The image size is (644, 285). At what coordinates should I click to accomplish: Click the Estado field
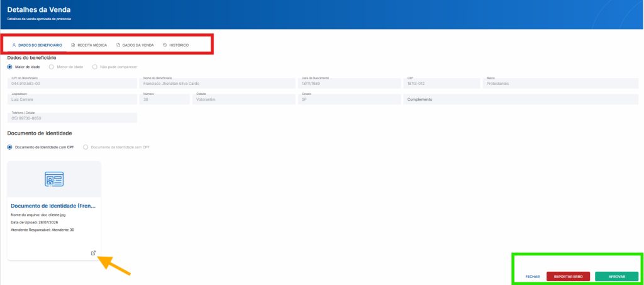pos(350,99)
